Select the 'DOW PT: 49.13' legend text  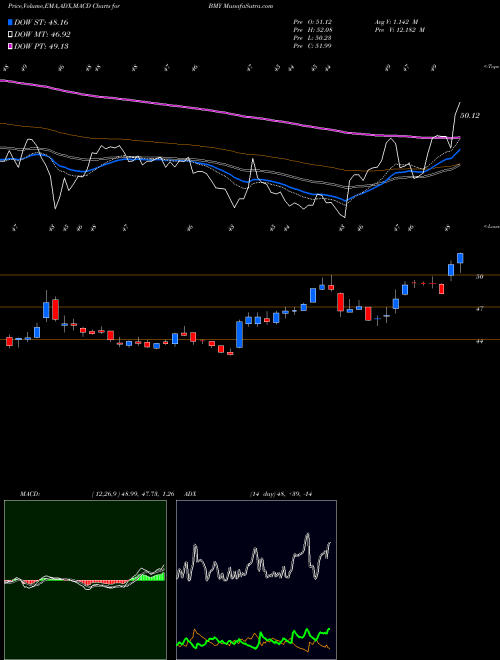point(42,46)
